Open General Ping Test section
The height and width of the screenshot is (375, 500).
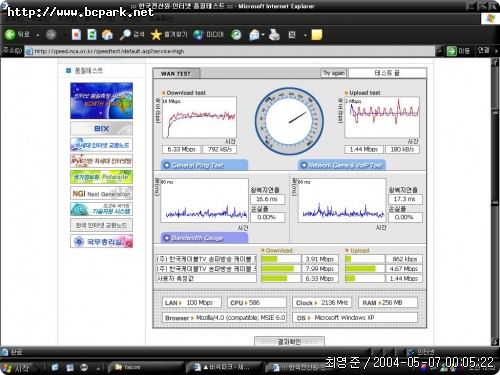tap(204, 165)
